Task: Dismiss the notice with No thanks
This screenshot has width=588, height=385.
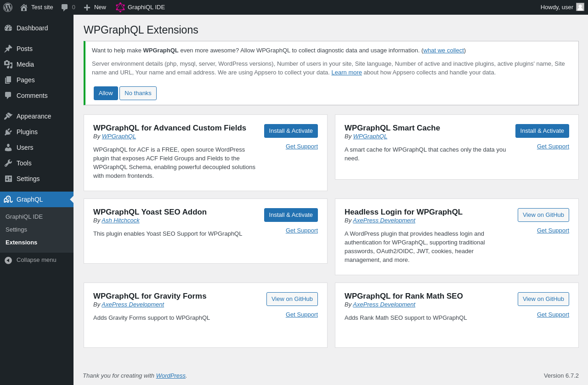Action: pyautogui.click(x=138, y=93)
